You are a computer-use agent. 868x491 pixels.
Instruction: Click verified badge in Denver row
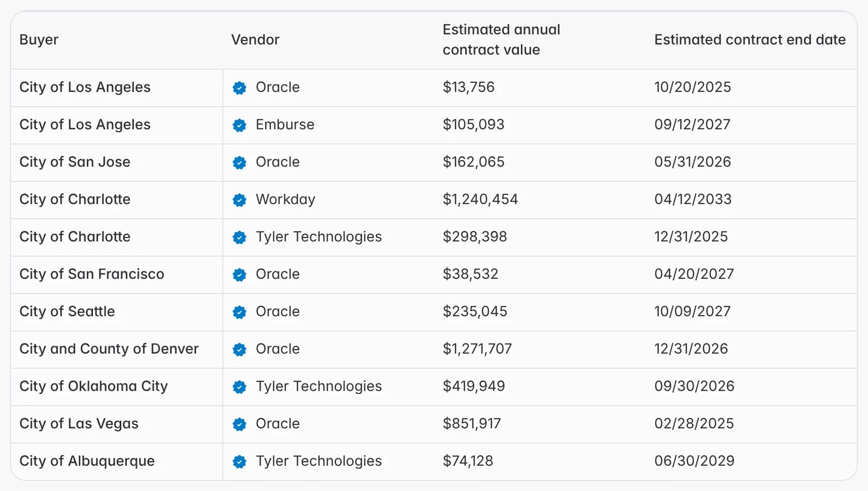[x=239, y=350]
